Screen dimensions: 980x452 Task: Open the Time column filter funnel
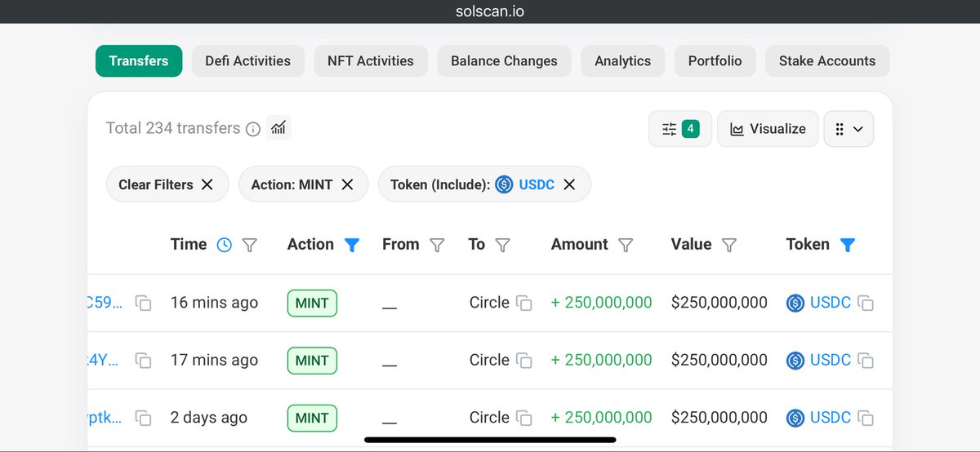click(250, 245)
